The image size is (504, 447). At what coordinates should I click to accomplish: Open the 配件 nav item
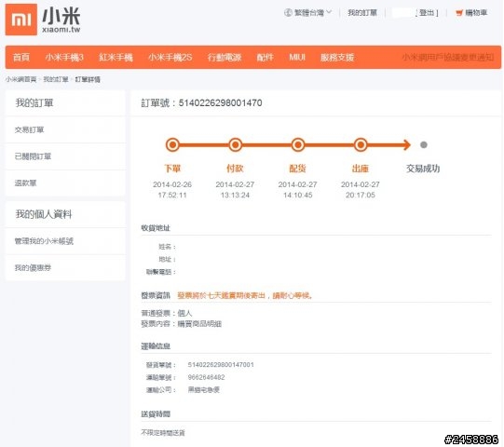coord(265,58)
